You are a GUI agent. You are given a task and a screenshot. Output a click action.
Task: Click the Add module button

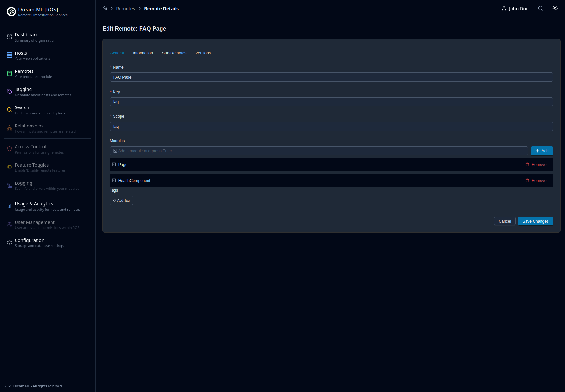pyautogui.click(x=541, y=151)
